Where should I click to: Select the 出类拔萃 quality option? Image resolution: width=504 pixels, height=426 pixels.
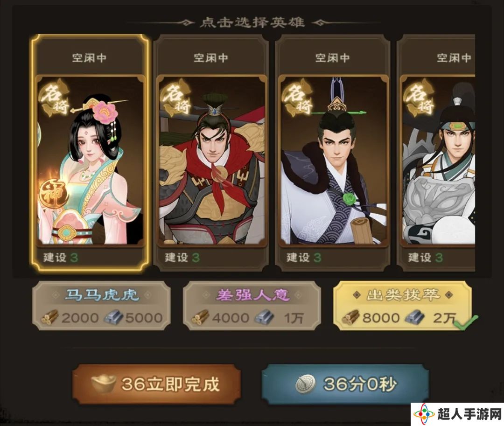[x=402, y=306]
